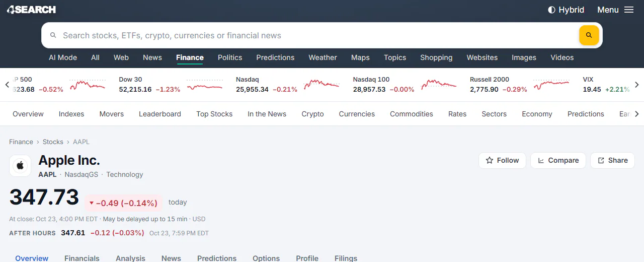Viewport: 644px width, 262px height.
Task: Go to Leaderboard section
Action: 160,114
